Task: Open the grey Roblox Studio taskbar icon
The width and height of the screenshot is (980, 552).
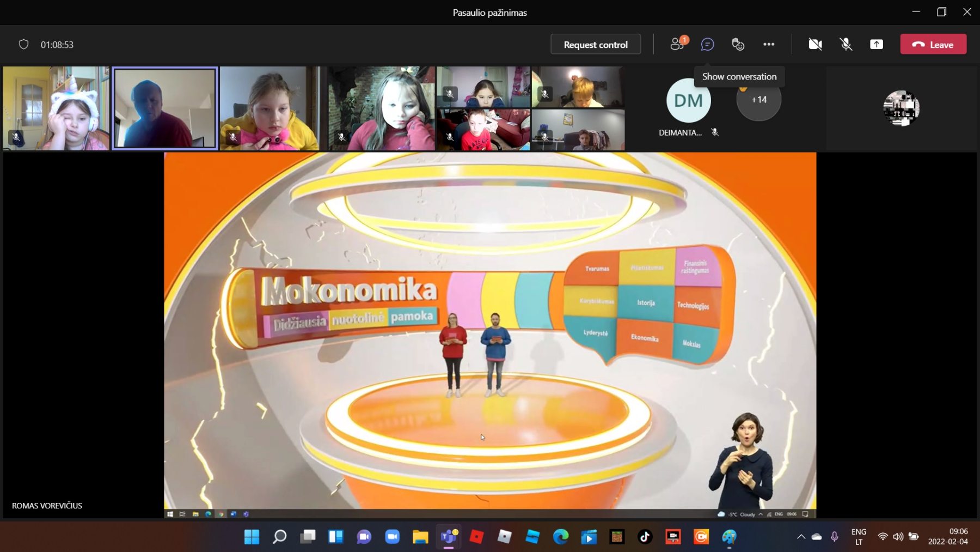Action: coord(505,537)
